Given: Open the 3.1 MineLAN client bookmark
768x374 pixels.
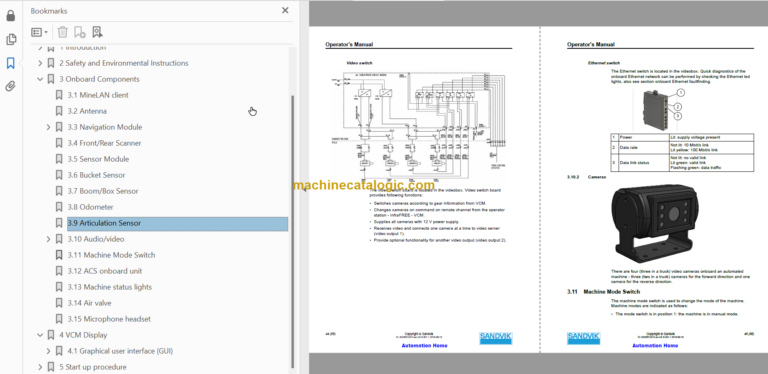Looking at the screenshot, I should click(x=98, y=95).
